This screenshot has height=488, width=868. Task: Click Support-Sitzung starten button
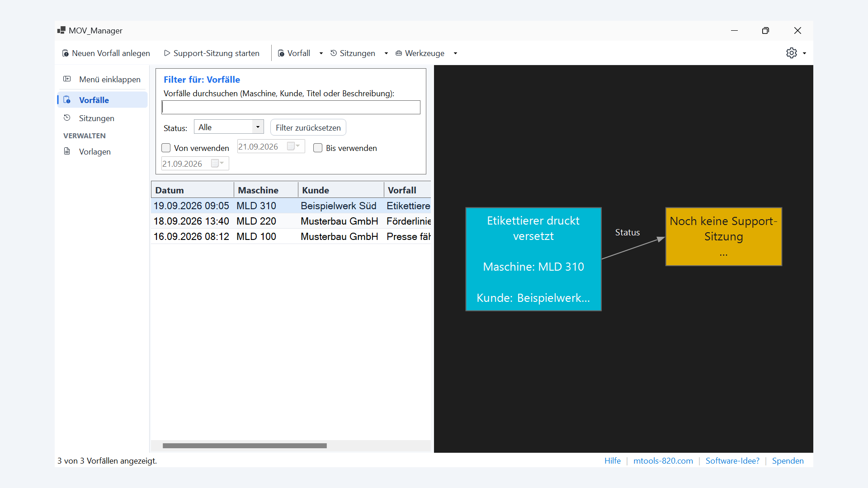(212, 53)
